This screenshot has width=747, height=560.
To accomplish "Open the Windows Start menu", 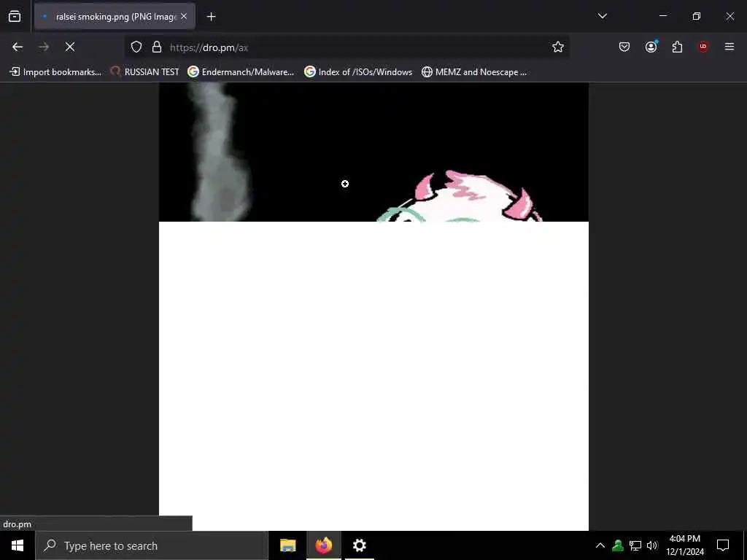I will [x=18, y=545].
